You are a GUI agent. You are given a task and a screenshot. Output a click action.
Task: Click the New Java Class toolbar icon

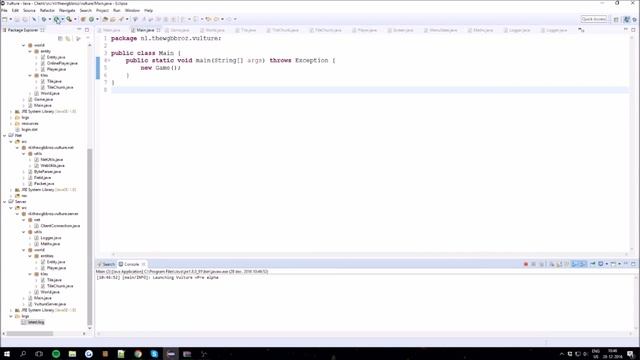[91, 19]
